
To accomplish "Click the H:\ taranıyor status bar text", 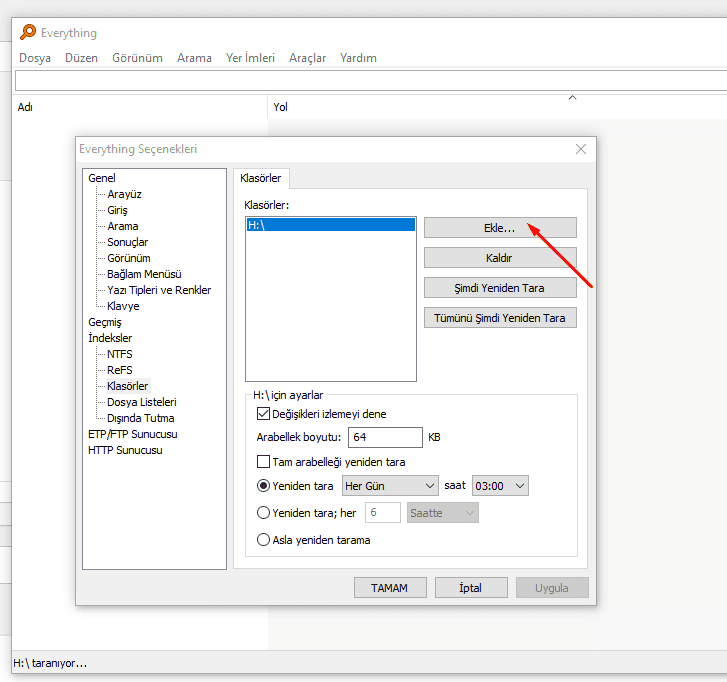I will (x=50, y=663).
